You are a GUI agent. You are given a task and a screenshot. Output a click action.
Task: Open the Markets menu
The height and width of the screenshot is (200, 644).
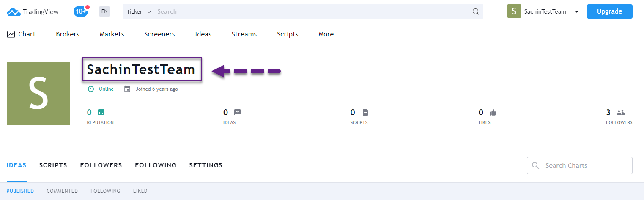[112, 34]
